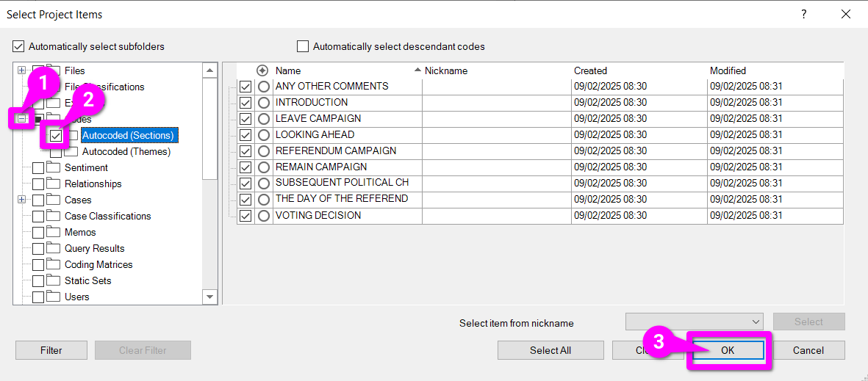868x381 pixels.
Task: Select the Relationships tree item
Action: pyautogui.click(x=93, y=184)
